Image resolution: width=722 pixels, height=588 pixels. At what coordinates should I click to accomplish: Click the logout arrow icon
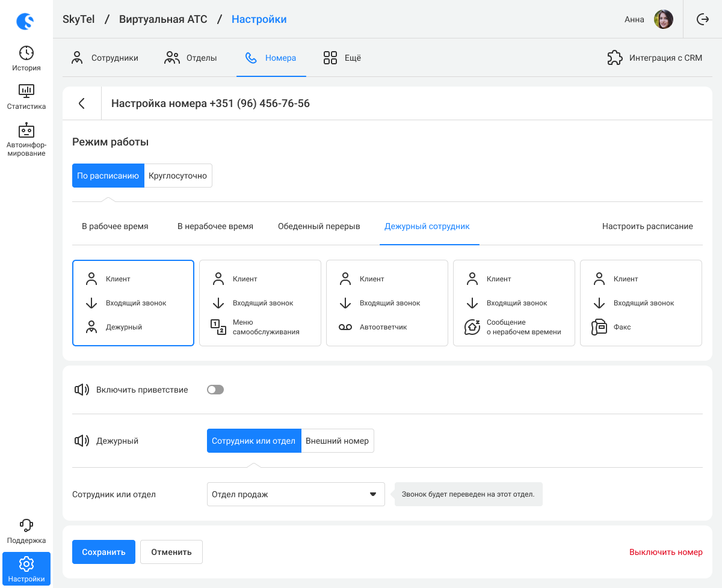[x=703, y=19]
